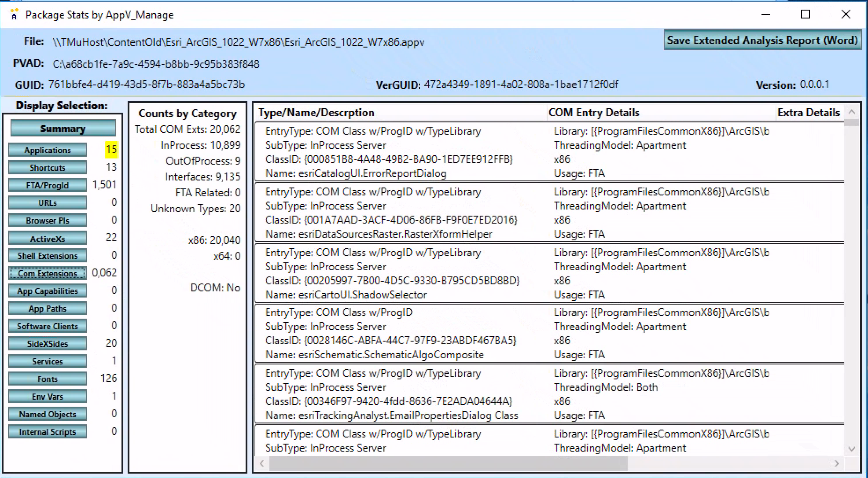Image resolution: width=868 pixels, height=478 pixels.
Task: Click the 'InProcess: 10,899' count
Action: [201, 145]
